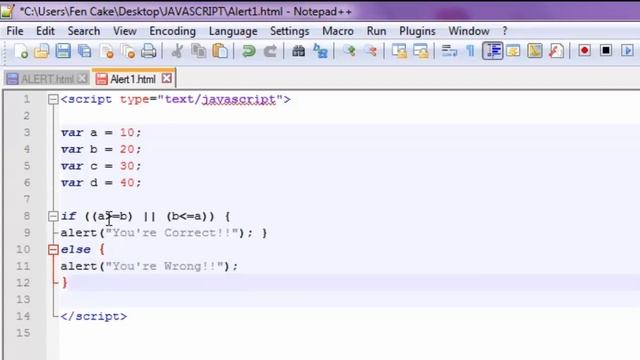Close the ALERT.html tab
640x360 pixels.
tap(82, 78)
